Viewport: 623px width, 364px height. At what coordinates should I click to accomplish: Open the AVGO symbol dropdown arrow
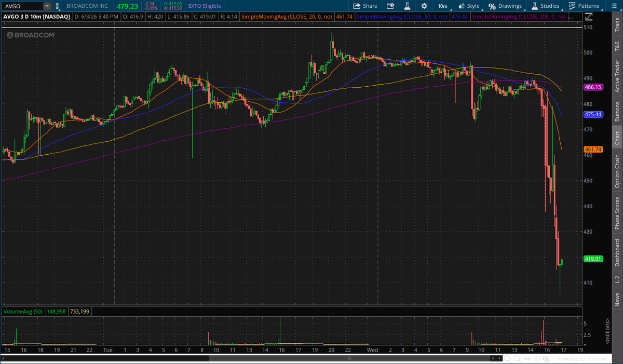(x=47, y=6)
